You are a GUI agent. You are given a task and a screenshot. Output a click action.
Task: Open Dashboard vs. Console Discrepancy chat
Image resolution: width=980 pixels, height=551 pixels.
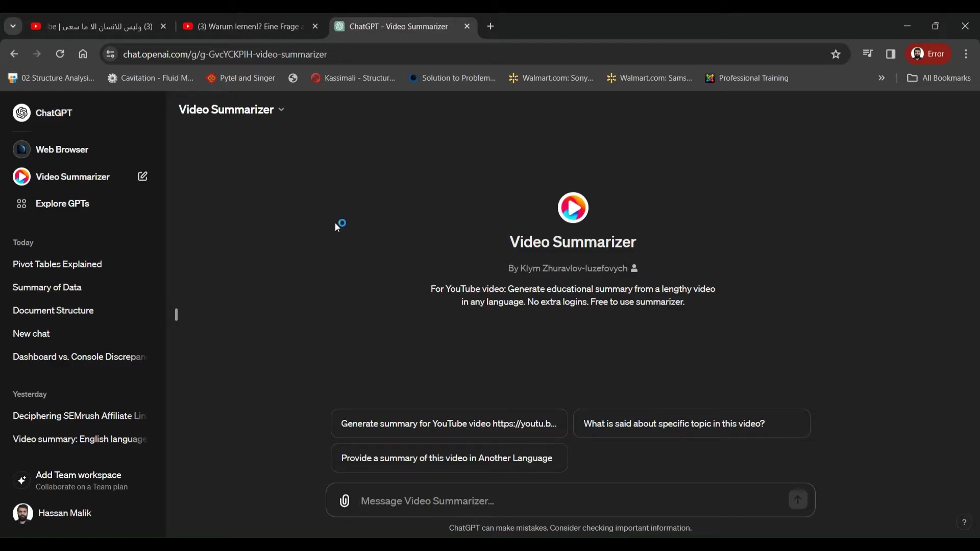click(79, 357)
